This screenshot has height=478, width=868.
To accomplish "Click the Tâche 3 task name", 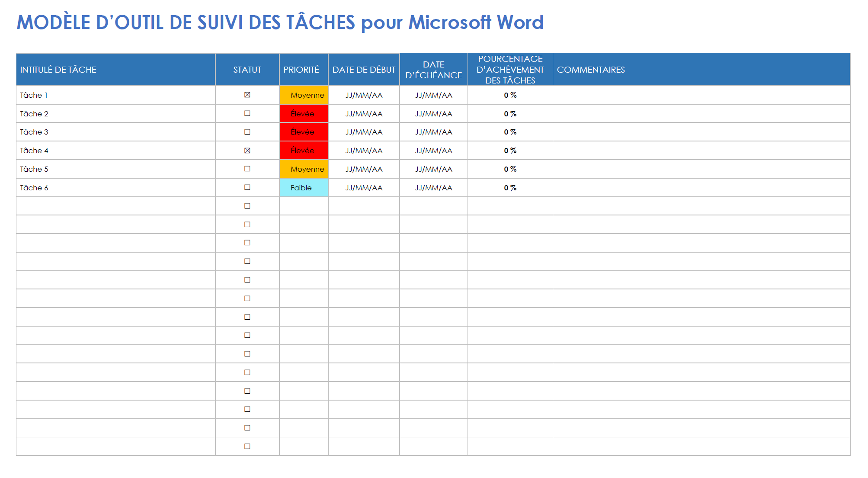I will (x=34, y=132).
